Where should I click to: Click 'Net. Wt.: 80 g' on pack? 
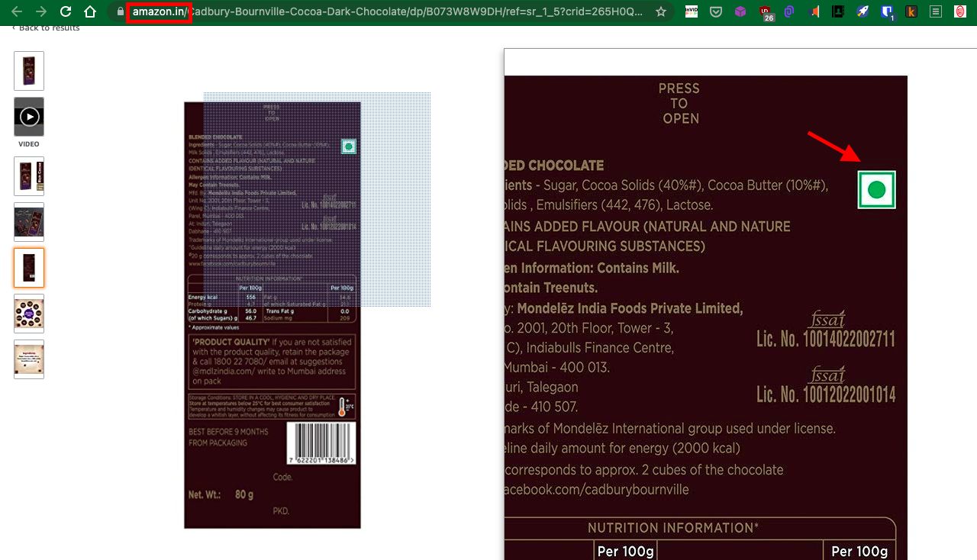[x=221, y=494]
